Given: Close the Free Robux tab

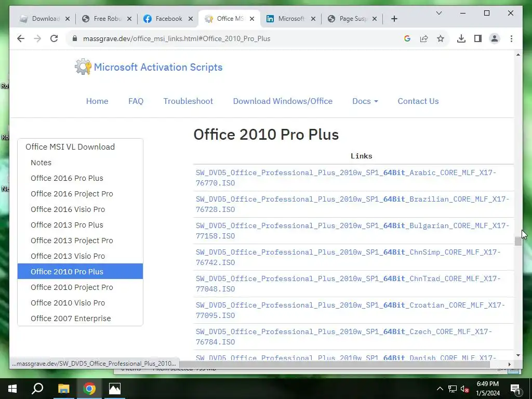Looking at the screenshot, I should 129,19.
